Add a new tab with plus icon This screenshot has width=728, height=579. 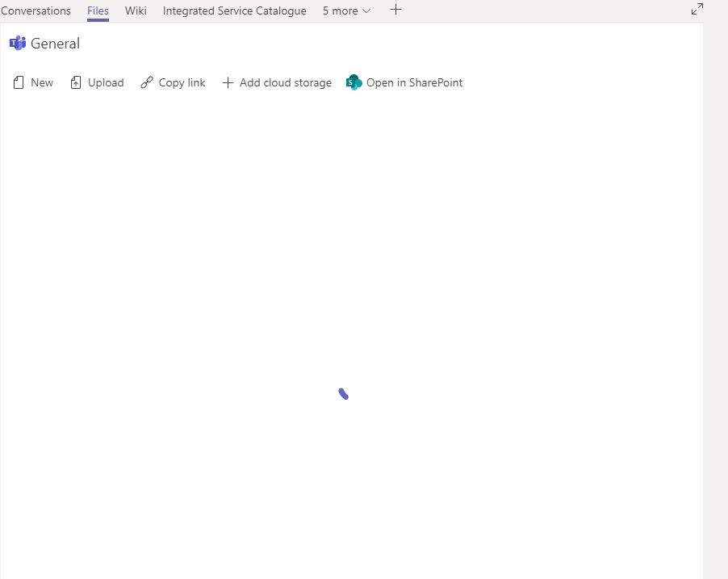395,10
